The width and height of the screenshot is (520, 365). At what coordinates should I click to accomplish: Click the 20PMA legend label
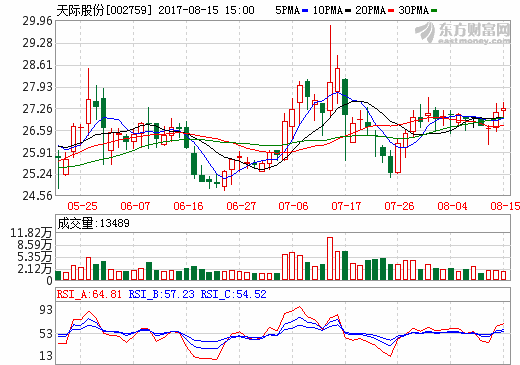370,10
